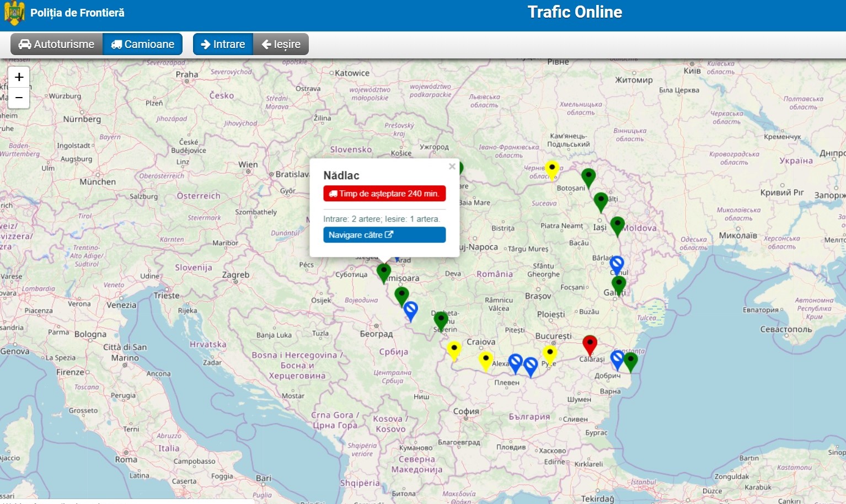Select the green marker at Galați
This screenshot has height=504, width=846.
tap(619, 285)
